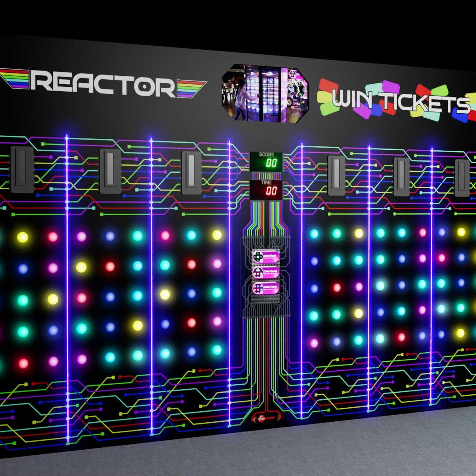Viewport: 476px width, 476px height.
Task: Hit the red light in the right grid's bottom row
Action: coord(401,337)
